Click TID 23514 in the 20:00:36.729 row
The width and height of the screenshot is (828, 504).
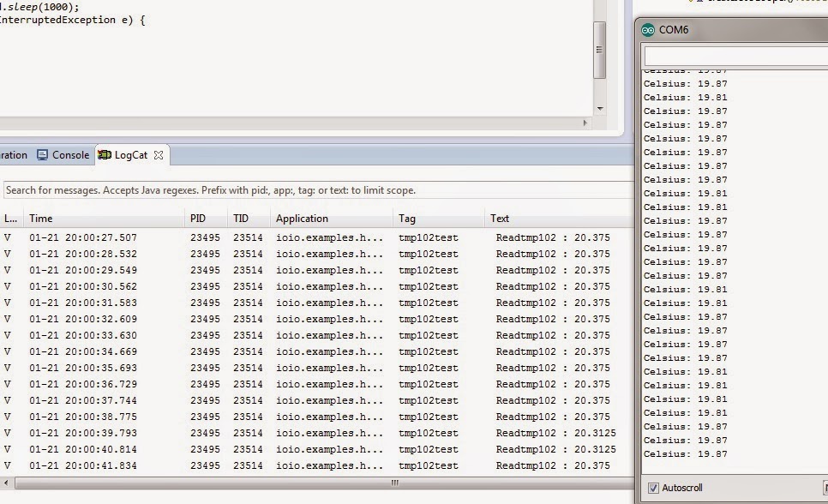point(249,385)
